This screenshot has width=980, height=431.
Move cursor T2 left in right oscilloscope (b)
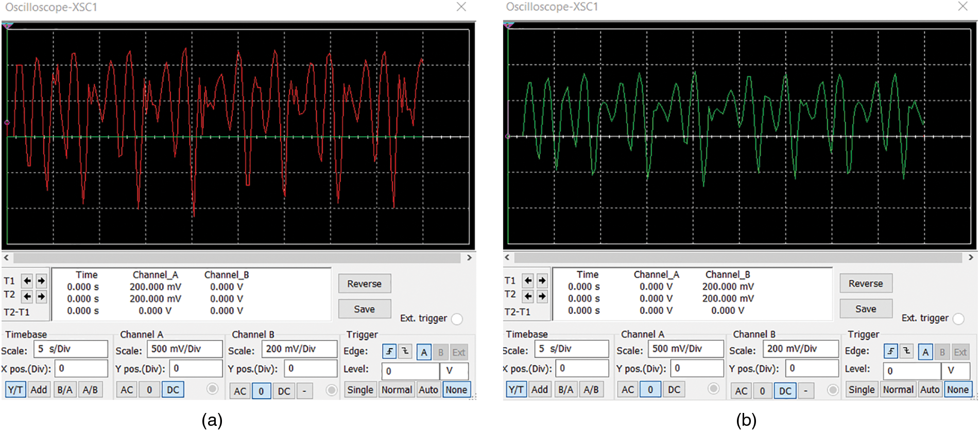coord(528,296)
